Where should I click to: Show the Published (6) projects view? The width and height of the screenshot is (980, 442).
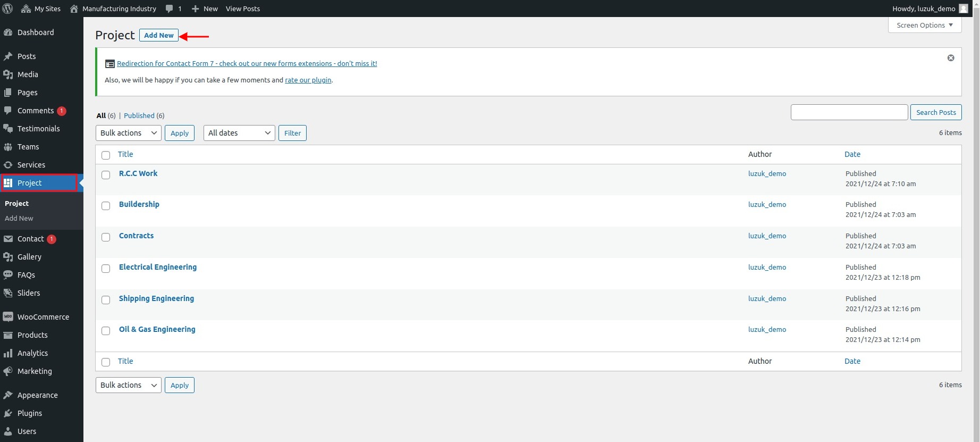point(144,115)
